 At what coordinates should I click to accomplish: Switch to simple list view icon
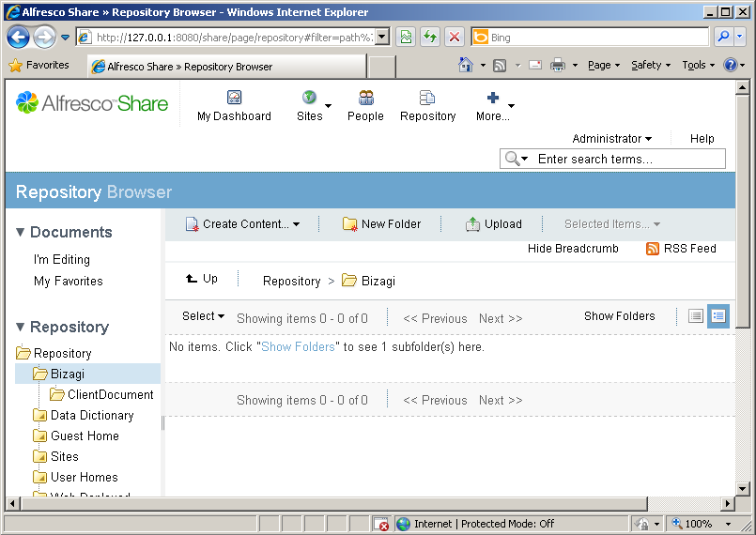coord(695,316)
